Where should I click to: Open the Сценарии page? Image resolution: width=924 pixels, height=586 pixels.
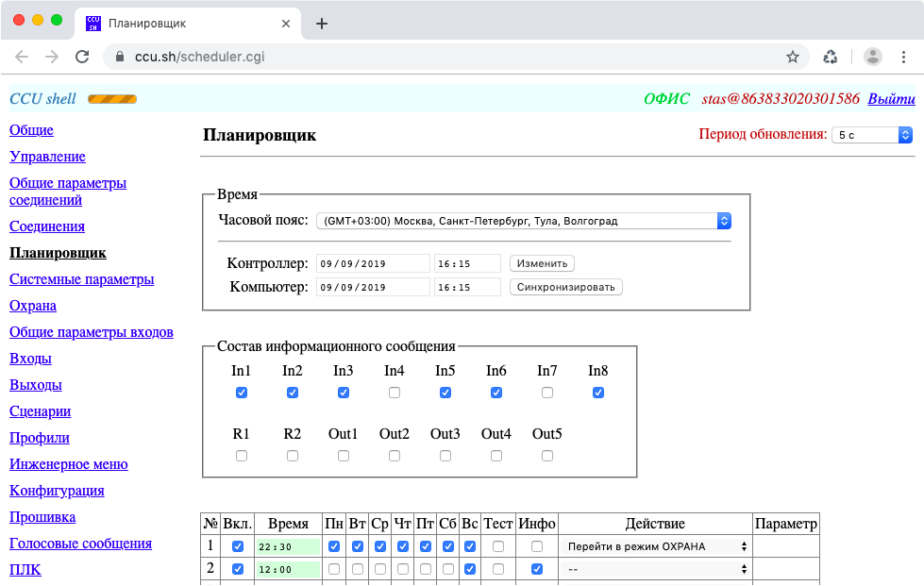click(40, 411)
